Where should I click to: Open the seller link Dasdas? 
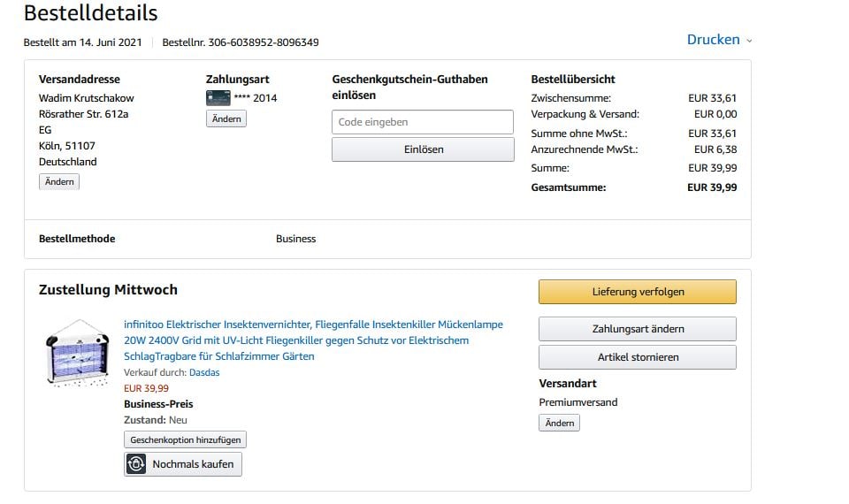204,372
